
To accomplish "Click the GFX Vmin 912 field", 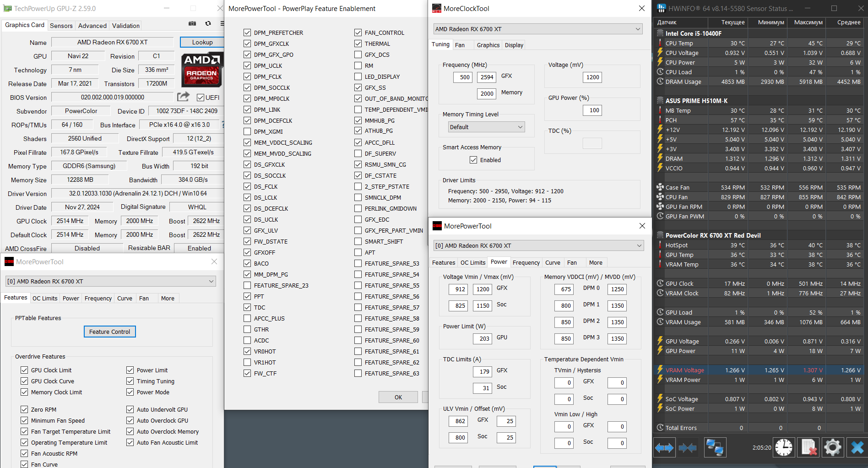I will [458, 289].
